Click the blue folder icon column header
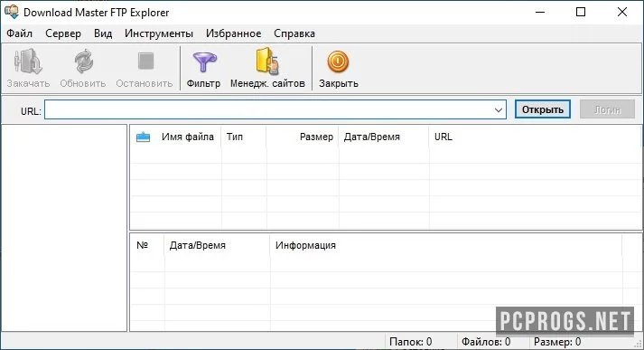 point(143,137)
